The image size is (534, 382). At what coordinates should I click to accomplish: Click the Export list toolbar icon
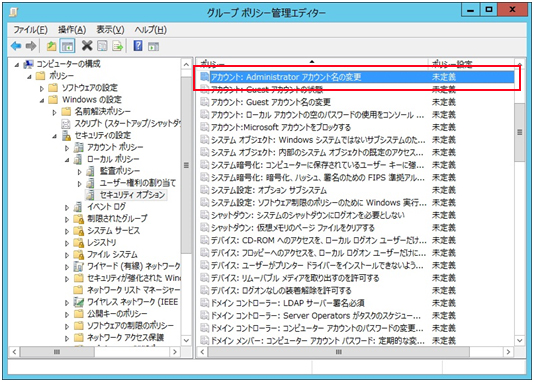click(117, 46)
